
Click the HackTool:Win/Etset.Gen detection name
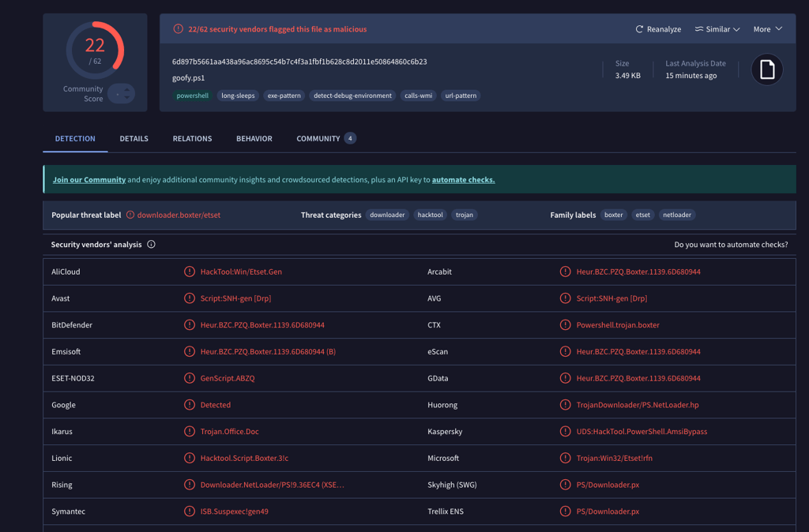[x=241, y=272]
